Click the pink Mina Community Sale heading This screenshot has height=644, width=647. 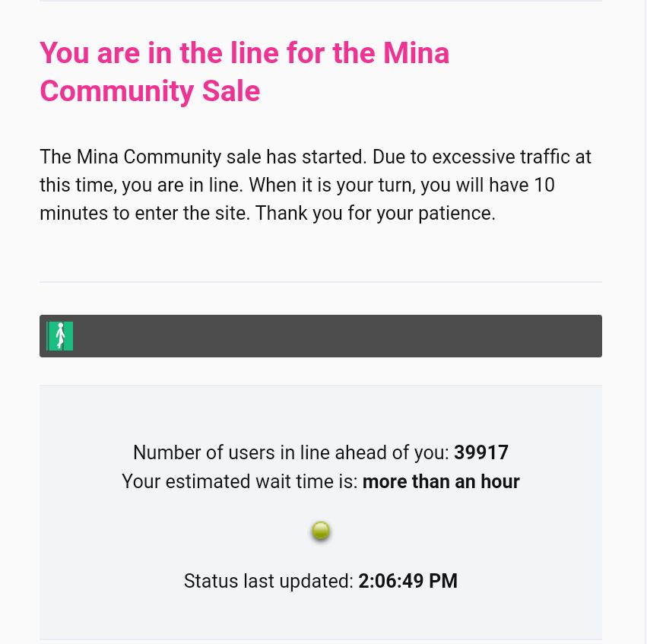click(244, 71)
